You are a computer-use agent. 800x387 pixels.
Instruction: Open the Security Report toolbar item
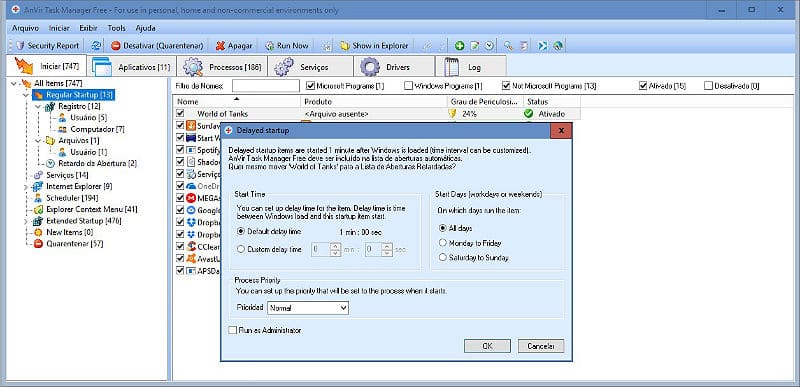[48, 45]
